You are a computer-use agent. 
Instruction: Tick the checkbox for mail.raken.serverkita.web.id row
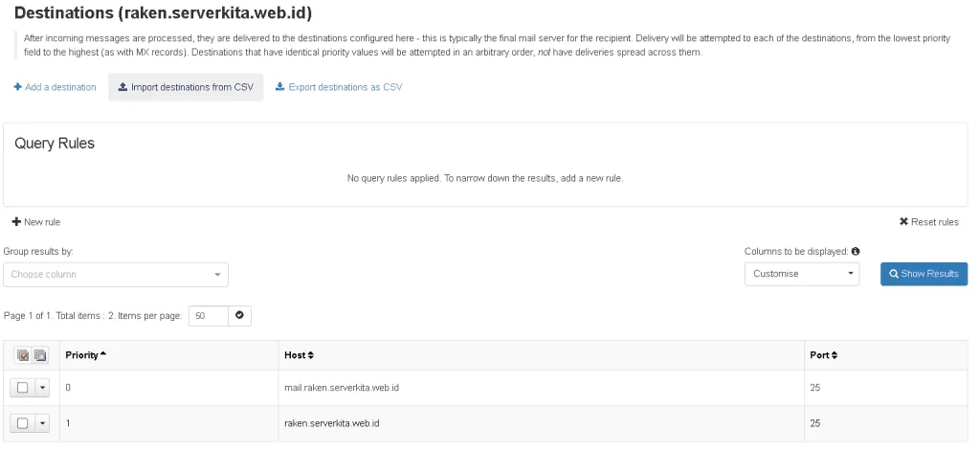(23, 388)
